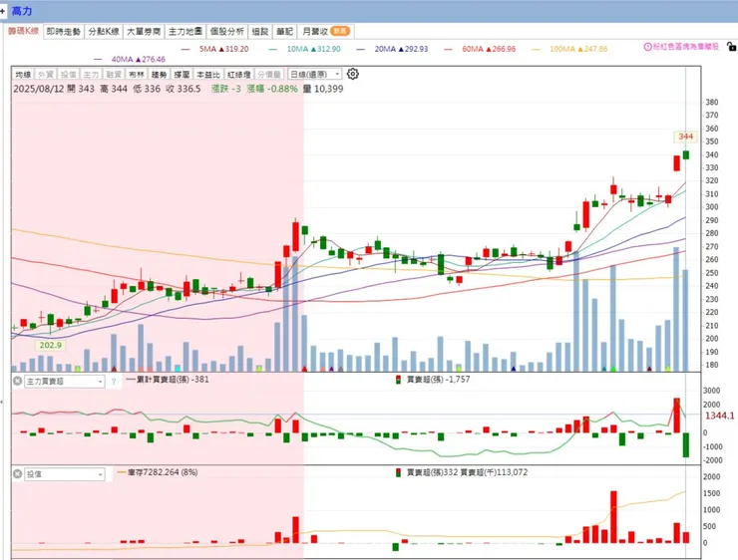This screenshot has height=560, width=738.
Task: Close the 投信 indicator panel
Action: pyautogui.click(x=17, y=474)
